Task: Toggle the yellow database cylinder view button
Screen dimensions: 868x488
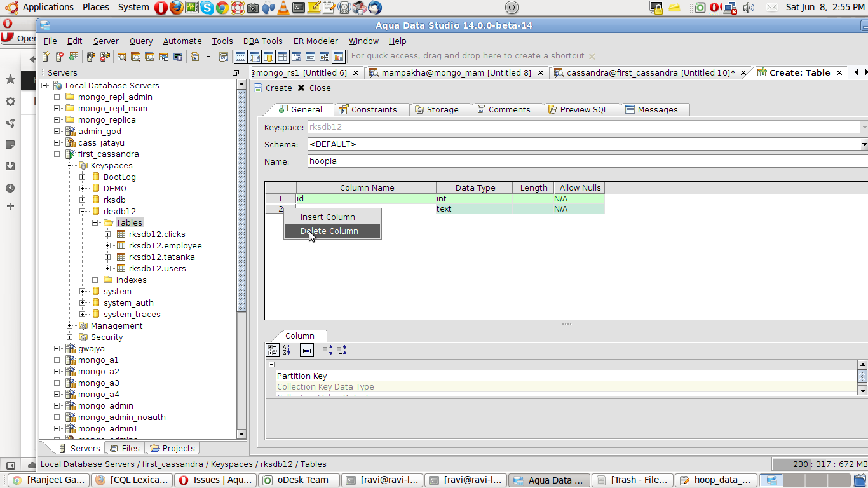Action: 268,57
